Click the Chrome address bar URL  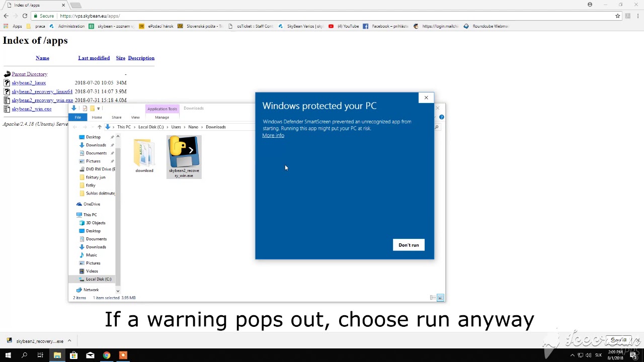pos(90,16)
